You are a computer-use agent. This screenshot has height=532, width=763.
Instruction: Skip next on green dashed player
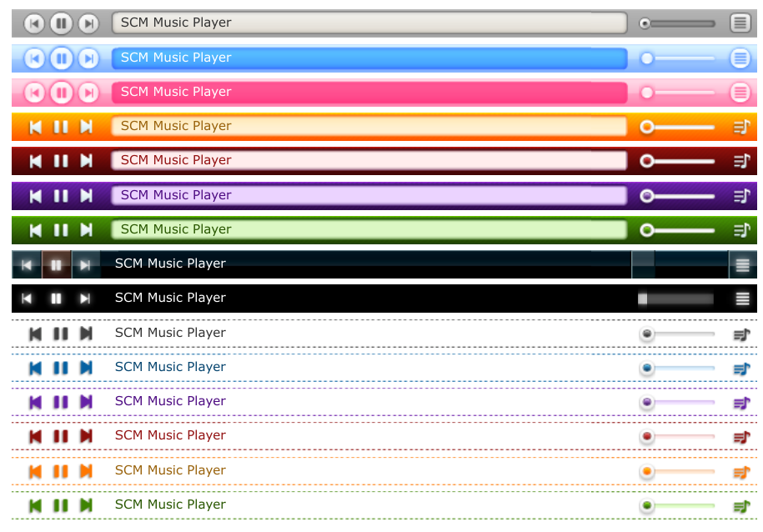tap(86, 505)
